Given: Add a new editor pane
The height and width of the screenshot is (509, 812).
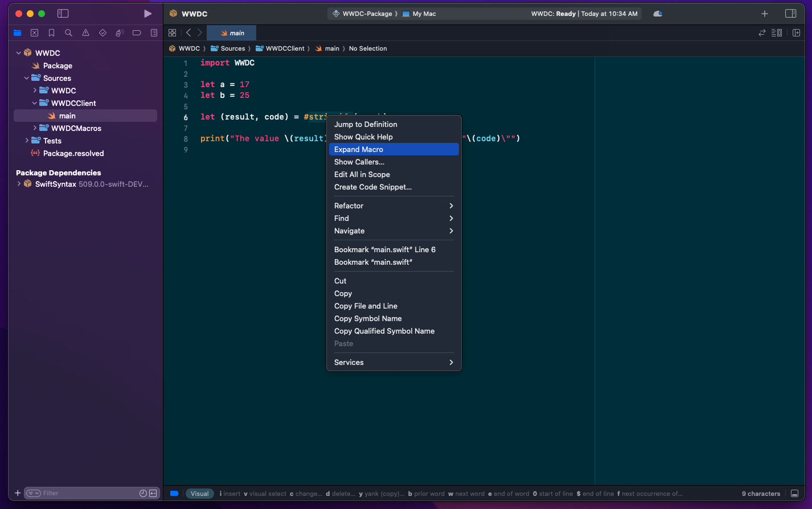Looking at the screenshot, I should click(x=796, y=33).
